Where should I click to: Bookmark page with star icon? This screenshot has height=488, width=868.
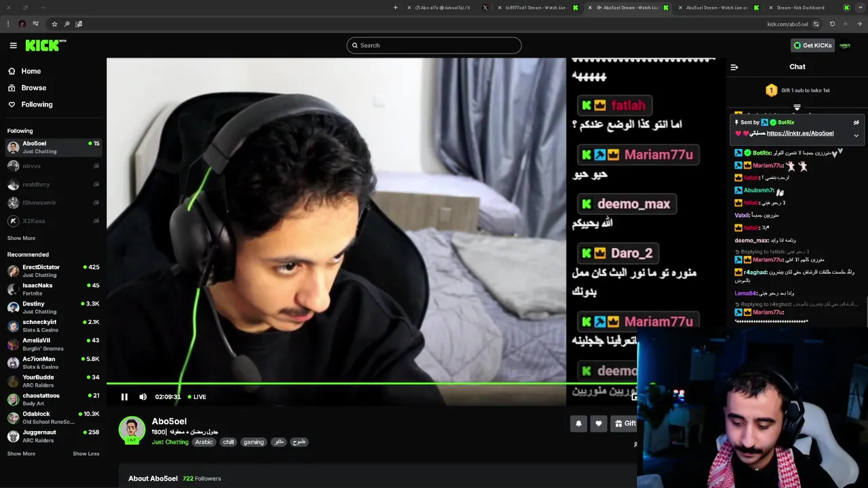(x=54, y=24)
